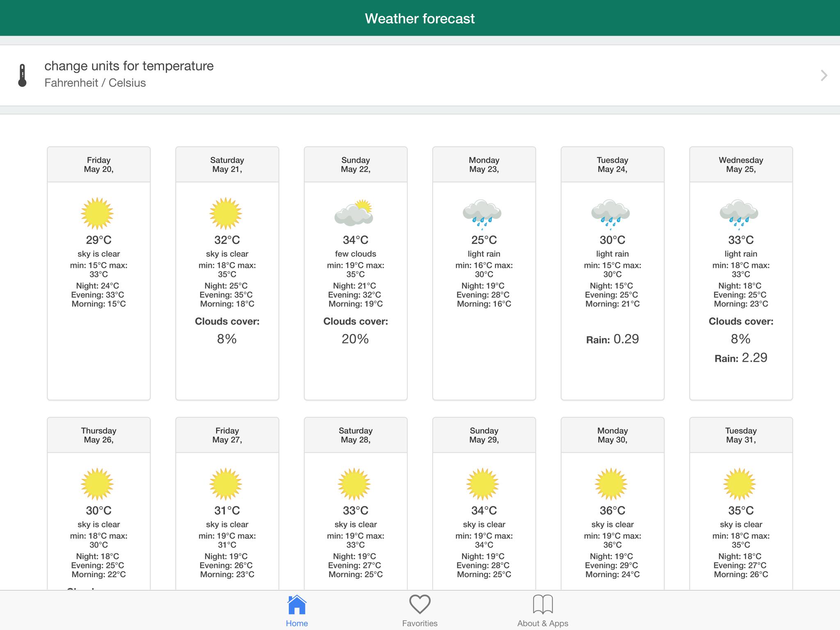Select Tuesday May 31 card header
Viewport: 840px width, 630px height.
(741, 435)
